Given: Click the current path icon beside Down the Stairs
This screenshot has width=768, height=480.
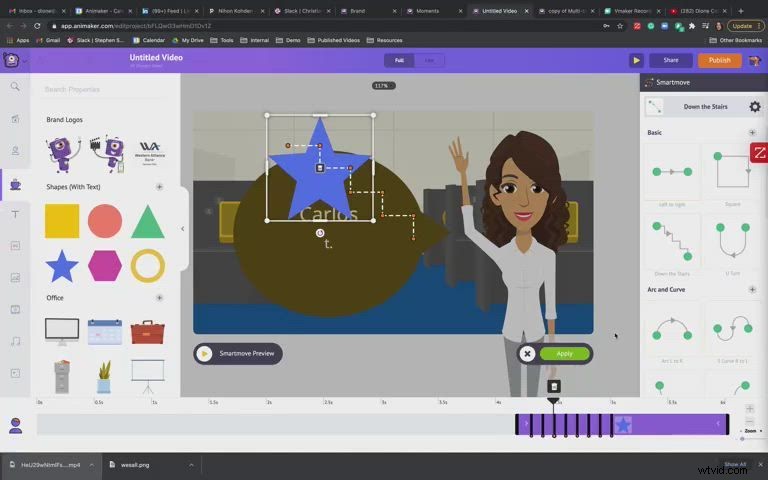Looking at the screenshot, I should pyautogui.click(x=654, y=106).
